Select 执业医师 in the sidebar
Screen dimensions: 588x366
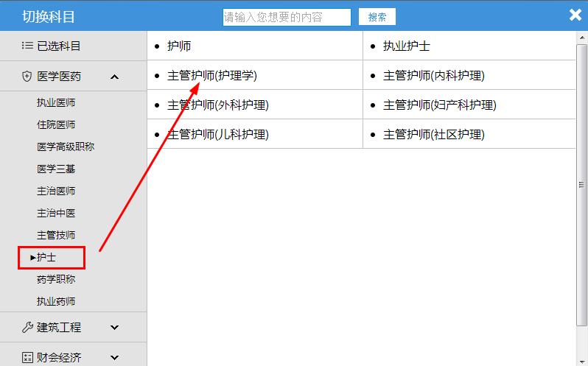(x=56, y=102)
